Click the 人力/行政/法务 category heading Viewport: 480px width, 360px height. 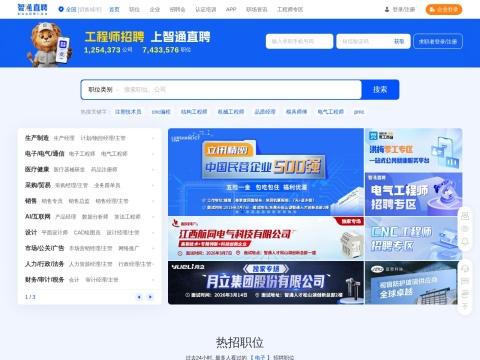(x=44, y=264)
